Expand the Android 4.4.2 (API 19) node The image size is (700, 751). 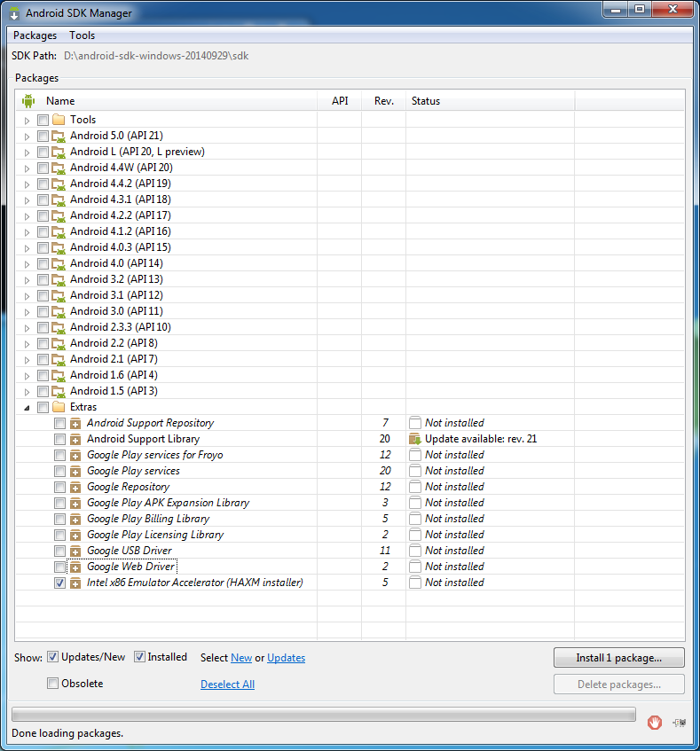[27, 184]
